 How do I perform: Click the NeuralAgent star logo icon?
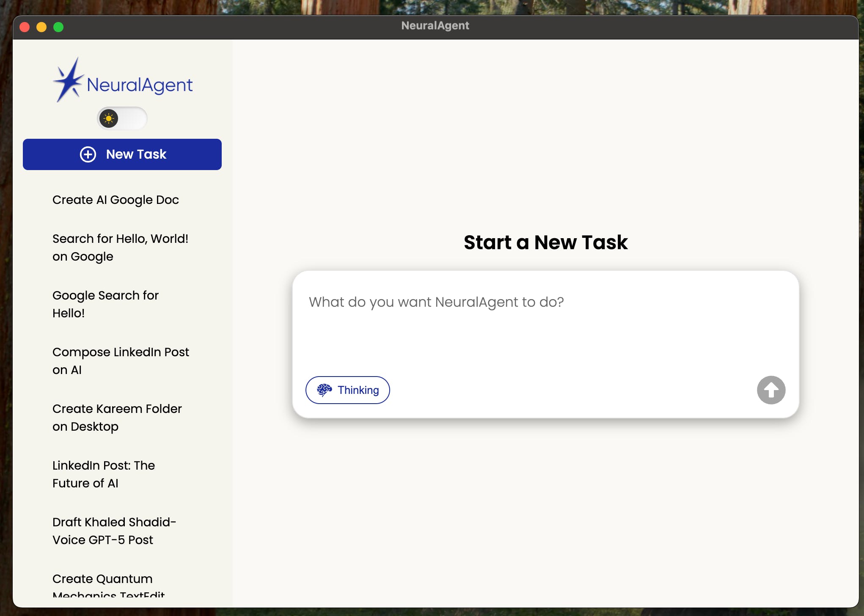69,80
